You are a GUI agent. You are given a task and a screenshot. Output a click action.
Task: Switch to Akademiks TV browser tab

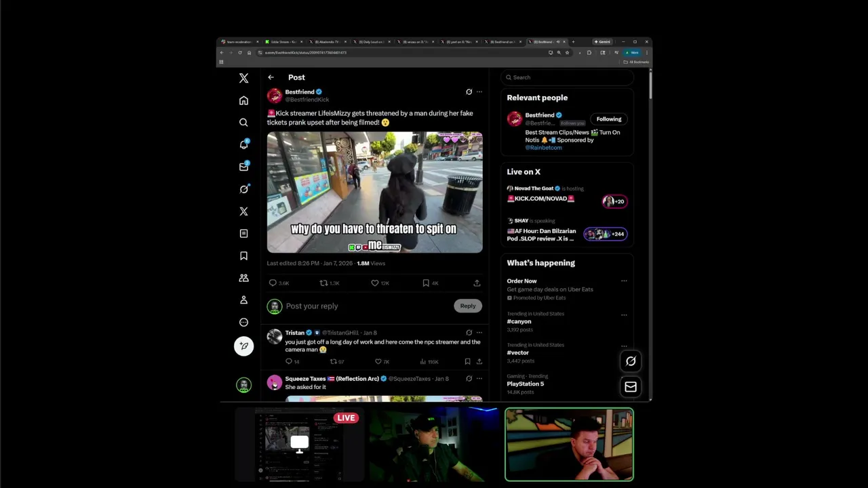pyautogui.click(x=325, y=41)
